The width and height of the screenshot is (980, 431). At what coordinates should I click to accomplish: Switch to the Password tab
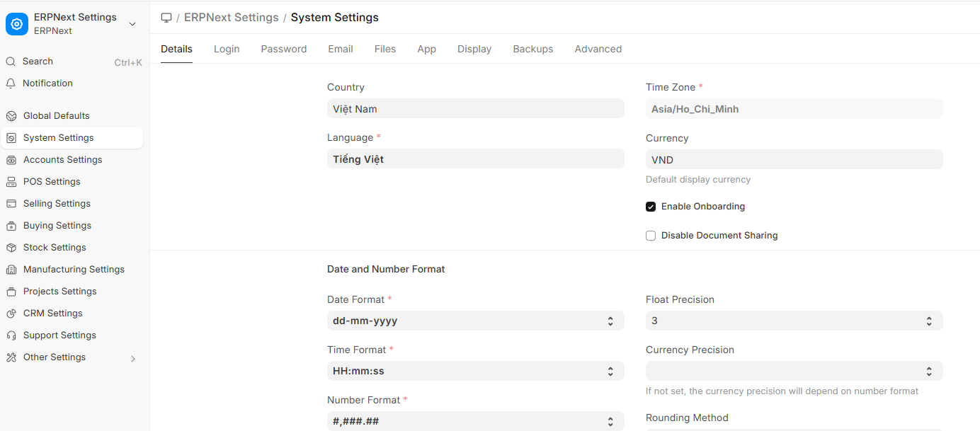click(283, 49)
